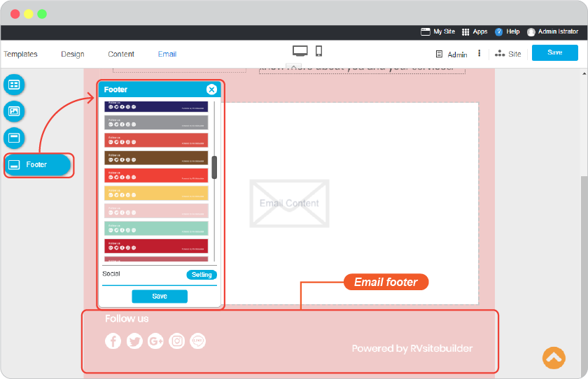
Task: Open the layout section sidebar icon
Action: 14,85
